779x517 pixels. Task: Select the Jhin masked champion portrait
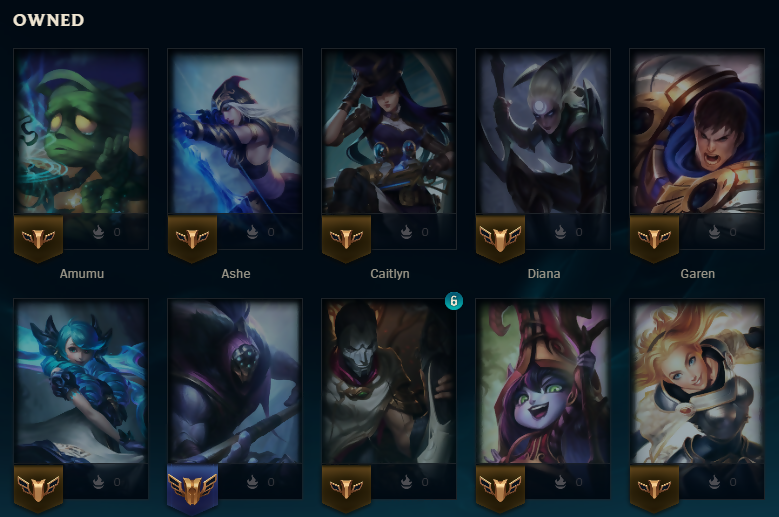pos(389,381)
